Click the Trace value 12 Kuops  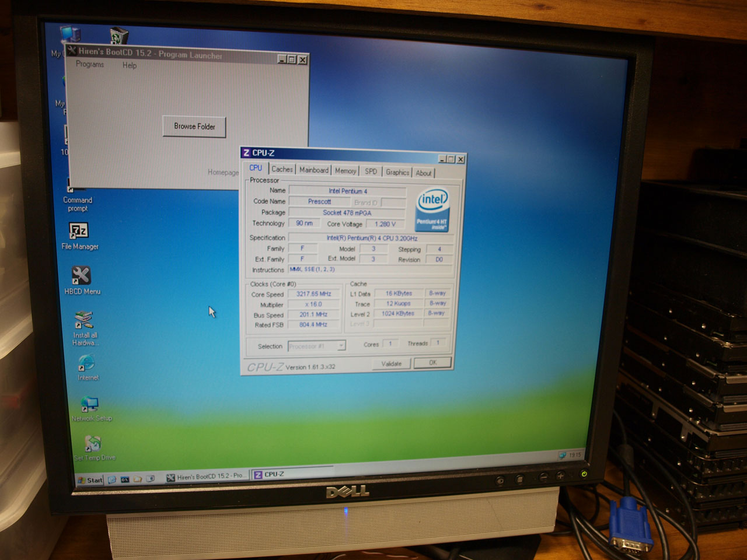click(398, 303)
